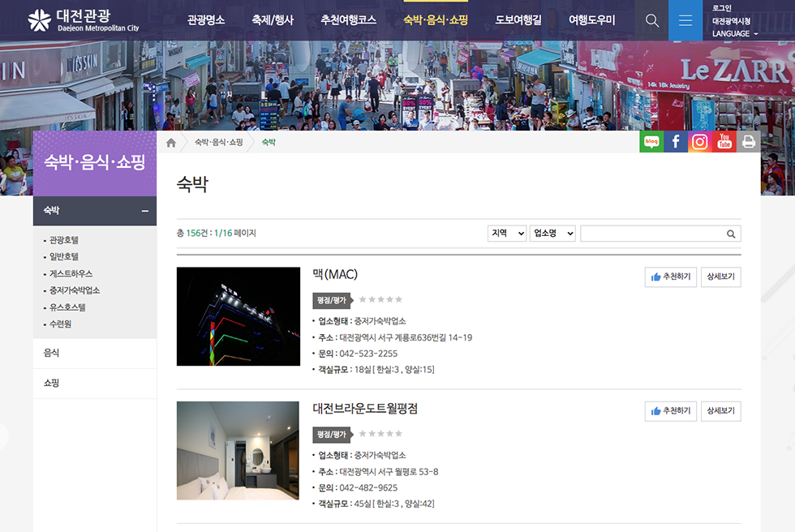The width and height of the screenshot is (795, 532).
Task: Click 상세보기 for 대전브라운도트월평점
Action: click(720, 411)
